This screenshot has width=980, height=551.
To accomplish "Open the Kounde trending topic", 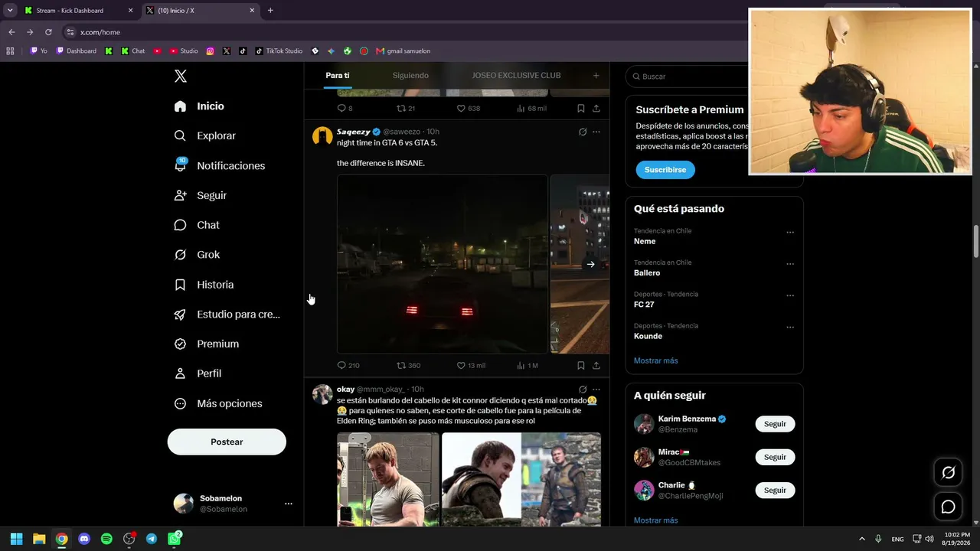I will 648,336.
